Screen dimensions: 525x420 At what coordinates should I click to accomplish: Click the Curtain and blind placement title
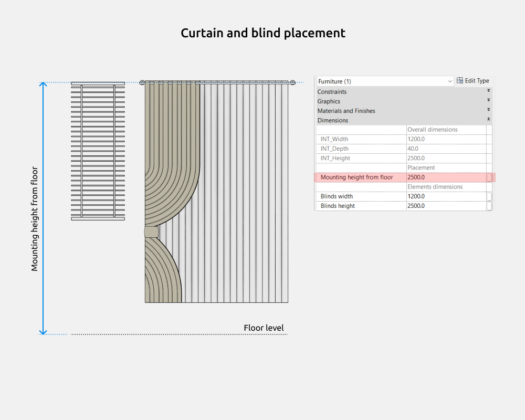pyautogui.click(x=263, y=33)
